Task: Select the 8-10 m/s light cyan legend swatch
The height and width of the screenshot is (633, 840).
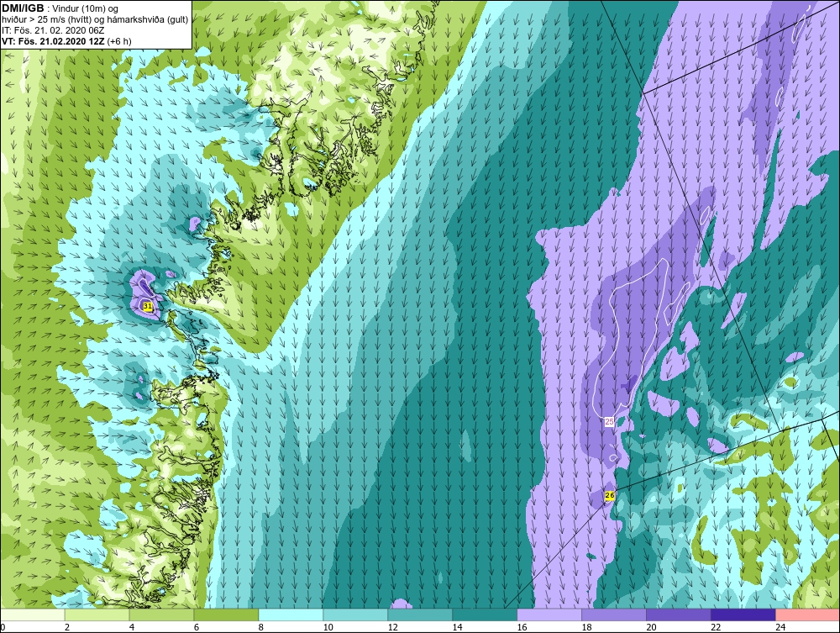Action: click(291, 615)
